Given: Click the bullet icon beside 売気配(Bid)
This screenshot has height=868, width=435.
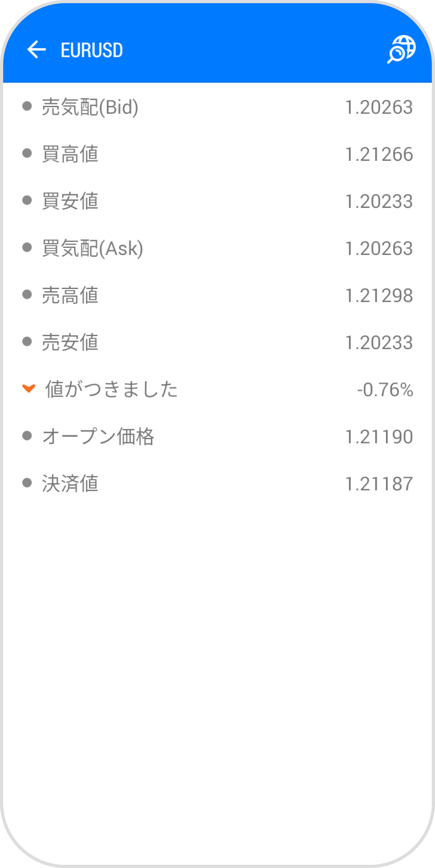Looking at the screenshot, I should coord(28,106).
